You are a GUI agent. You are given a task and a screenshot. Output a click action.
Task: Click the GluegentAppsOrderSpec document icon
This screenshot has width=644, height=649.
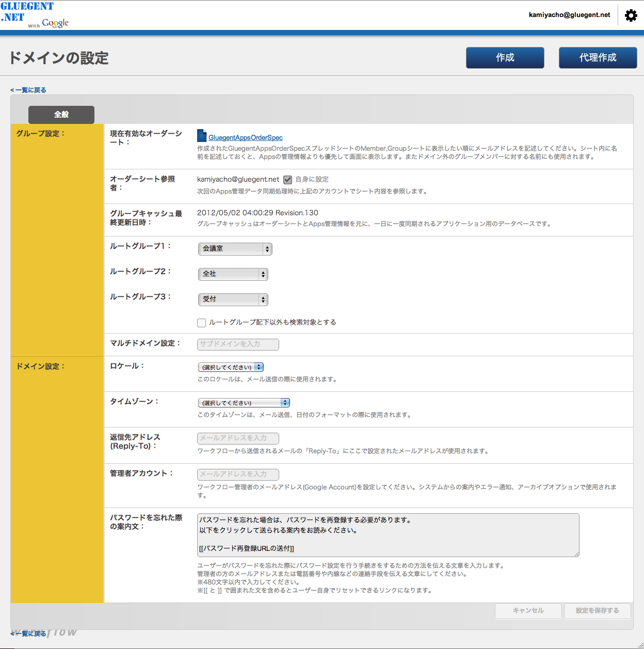pyautogui.click(x=202, y=136)
